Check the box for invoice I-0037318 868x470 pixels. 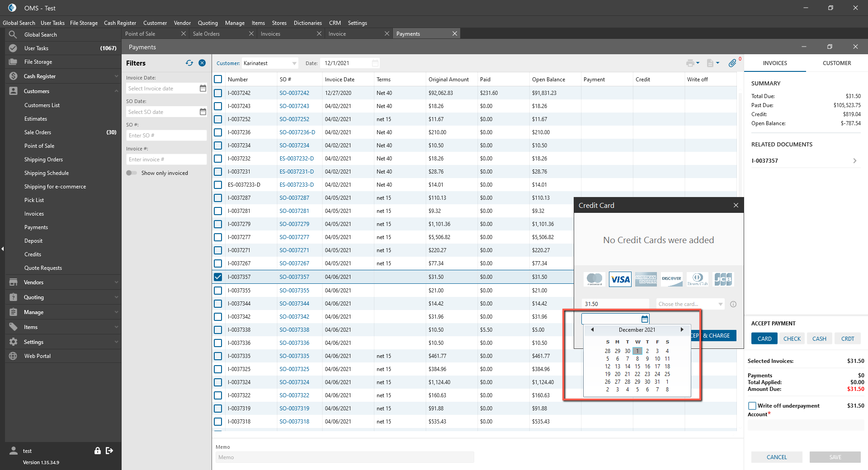[218, 421]
